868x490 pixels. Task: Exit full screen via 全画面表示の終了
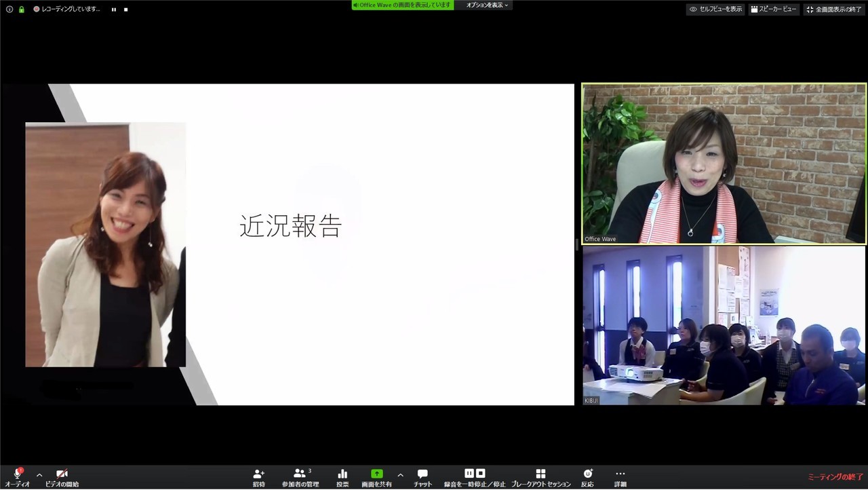click(833, 10)
